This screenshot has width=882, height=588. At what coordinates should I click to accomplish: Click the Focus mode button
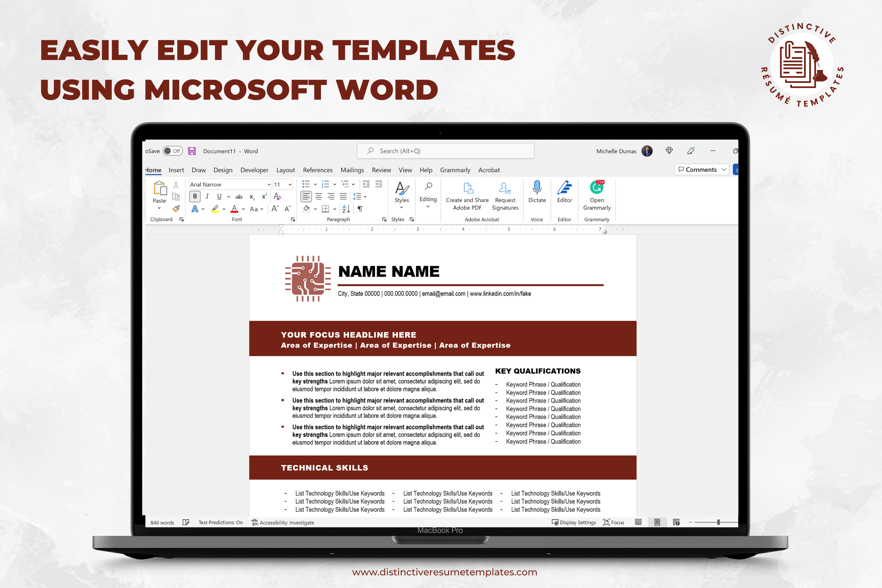coord(614,522)
